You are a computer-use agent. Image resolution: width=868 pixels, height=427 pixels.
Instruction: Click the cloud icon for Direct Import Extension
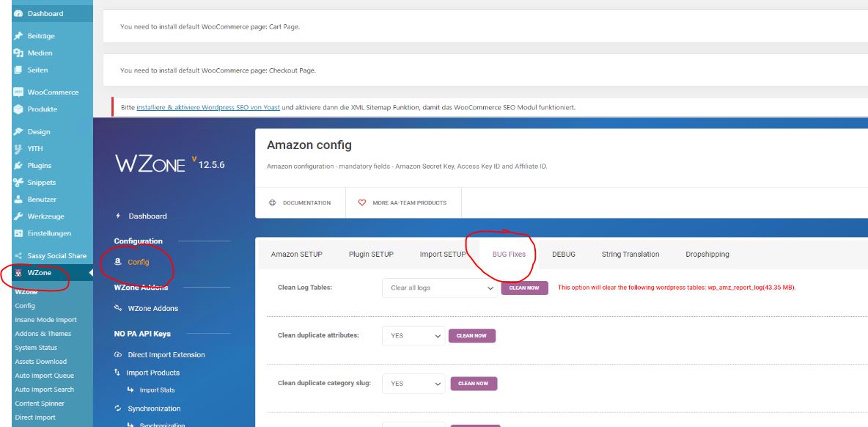pos(118,354)
